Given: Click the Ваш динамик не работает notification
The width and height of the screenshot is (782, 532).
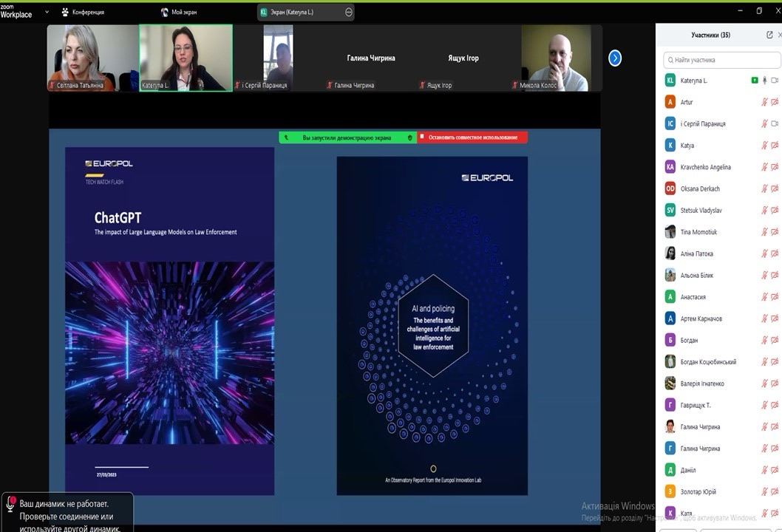Looking at the screenshot, I should [x=68, y=513].
